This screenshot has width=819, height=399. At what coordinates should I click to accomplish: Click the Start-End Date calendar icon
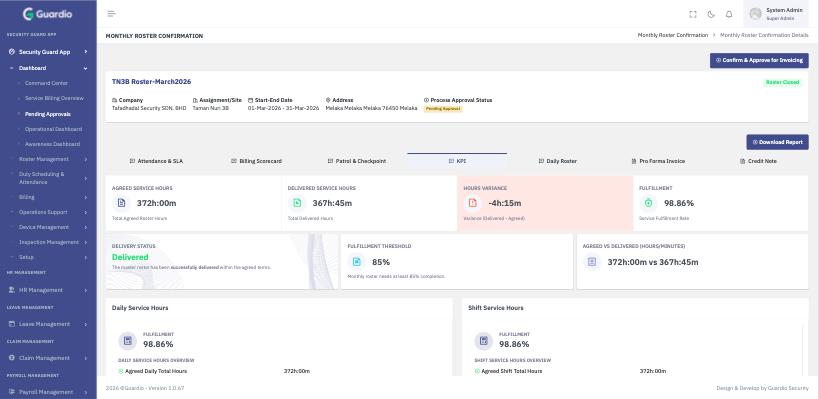tap(250, 100)
